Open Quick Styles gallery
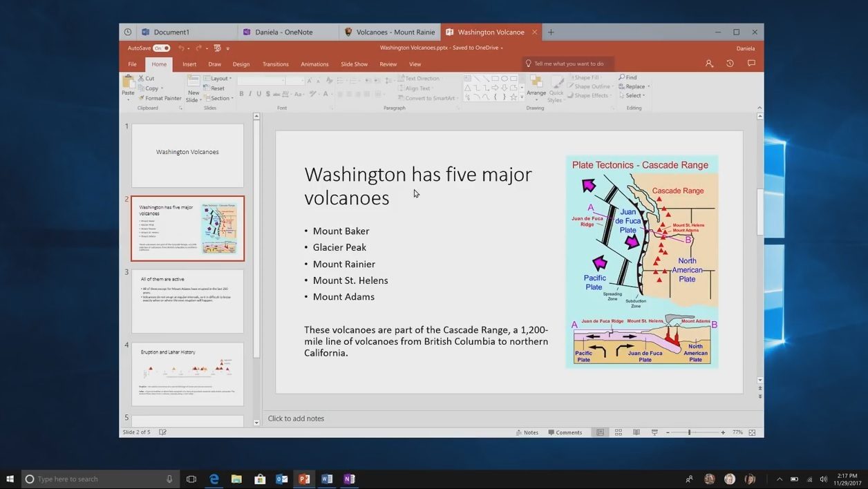The height and width of the screenshot is (489, 868). click(x=556, y=90)
